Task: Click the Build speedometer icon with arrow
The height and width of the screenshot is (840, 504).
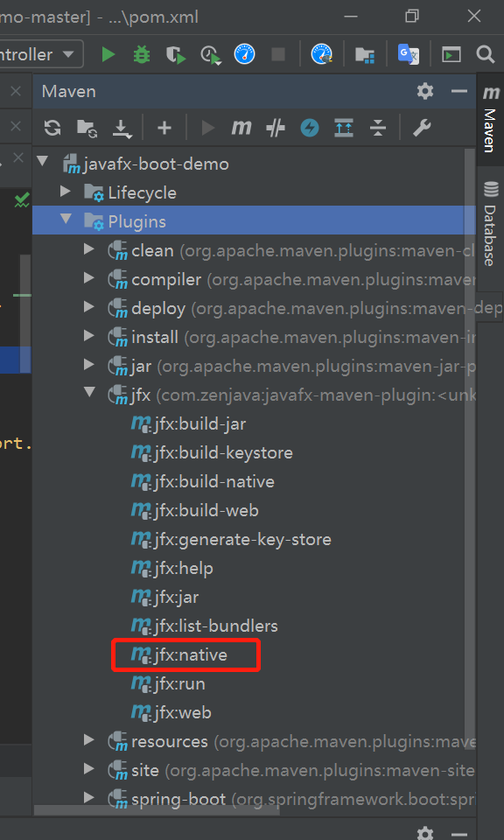Action: pos(322,54)
